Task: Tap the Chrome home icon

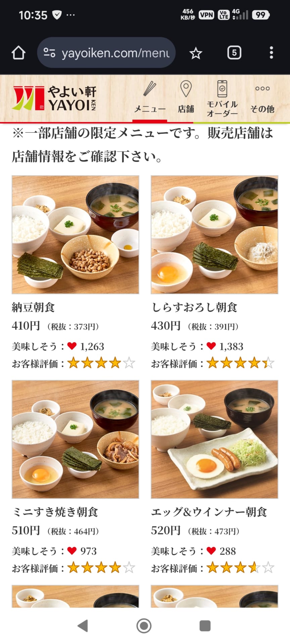Action: click(18, 53)
